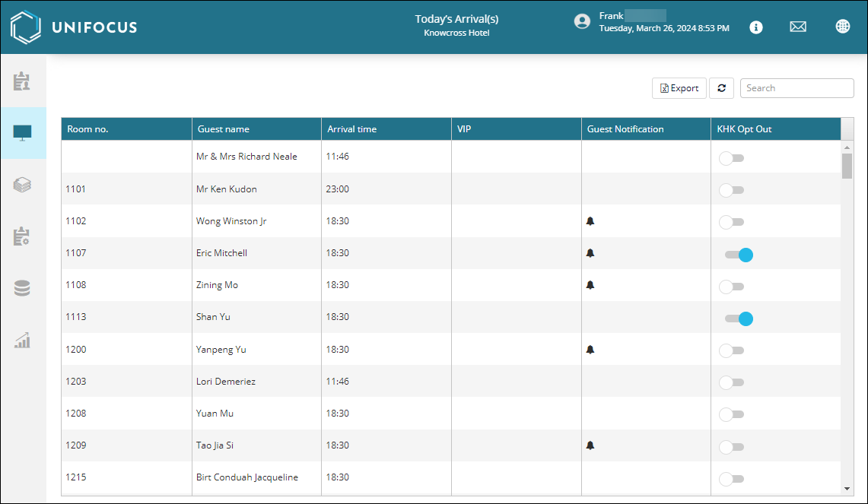Open the envelope messages icon
The height and width of the screenshot is (504, 868).
(x=797, y=27)
